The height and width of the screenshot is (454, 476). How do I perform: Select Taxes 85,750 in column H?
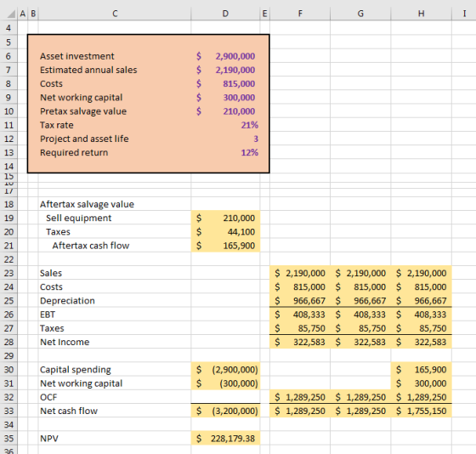point(422,328)
